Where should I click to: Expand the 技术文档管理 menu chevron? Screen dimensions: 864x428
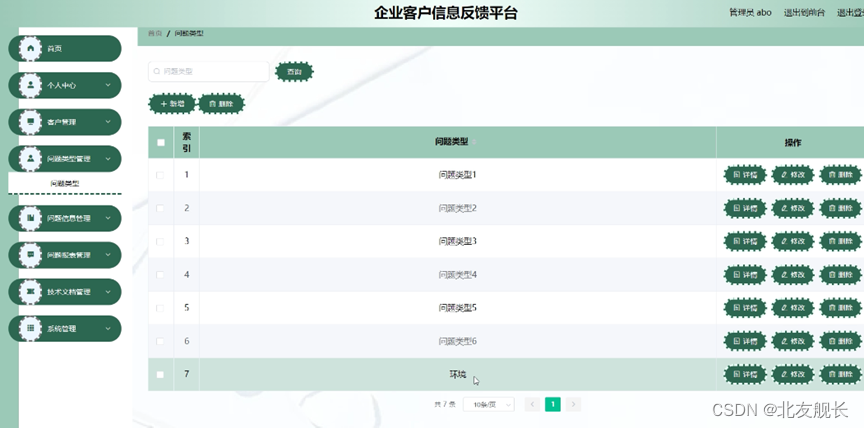tap(108, 291)
